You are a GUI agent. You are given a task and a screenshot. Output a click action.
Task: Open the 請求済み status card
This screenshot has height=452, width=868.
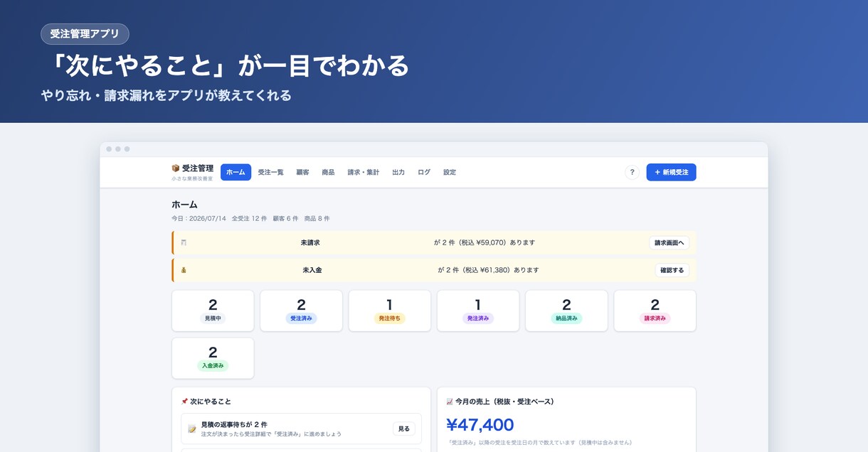[x=655, y=311]
